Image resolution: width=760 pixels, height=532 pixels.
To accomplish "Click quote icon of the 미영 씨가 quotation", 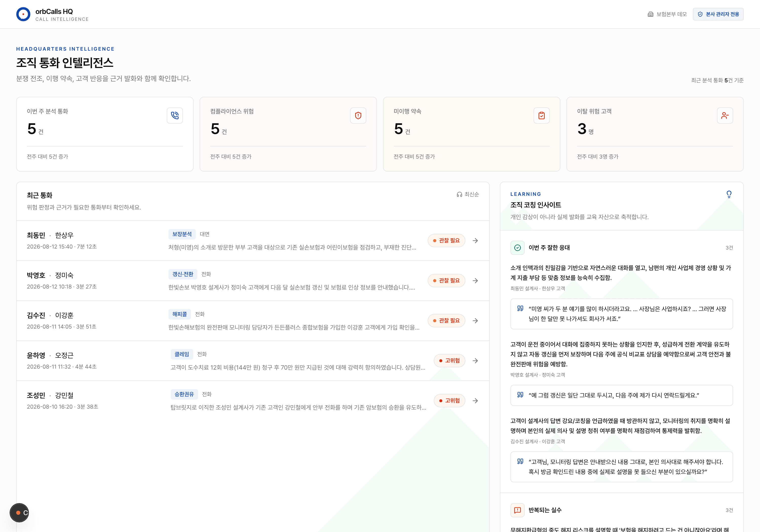I will click(520, 309).
